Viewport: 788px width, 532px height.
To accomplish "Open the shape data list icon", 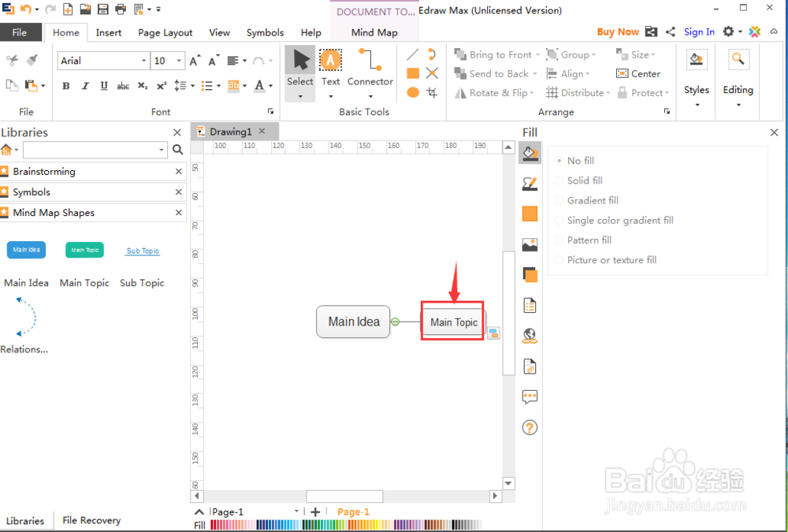I will (530, 305).
